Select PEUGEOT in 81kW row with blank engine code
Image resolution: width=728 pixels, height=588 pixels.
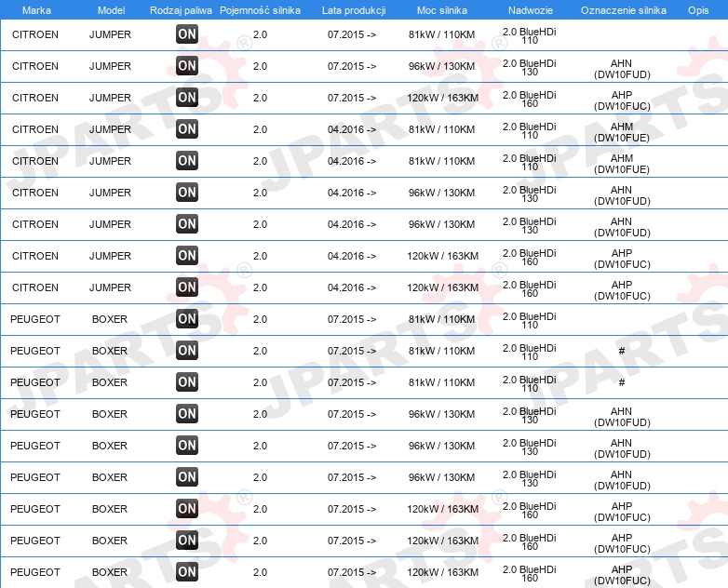tap(35, 319)
